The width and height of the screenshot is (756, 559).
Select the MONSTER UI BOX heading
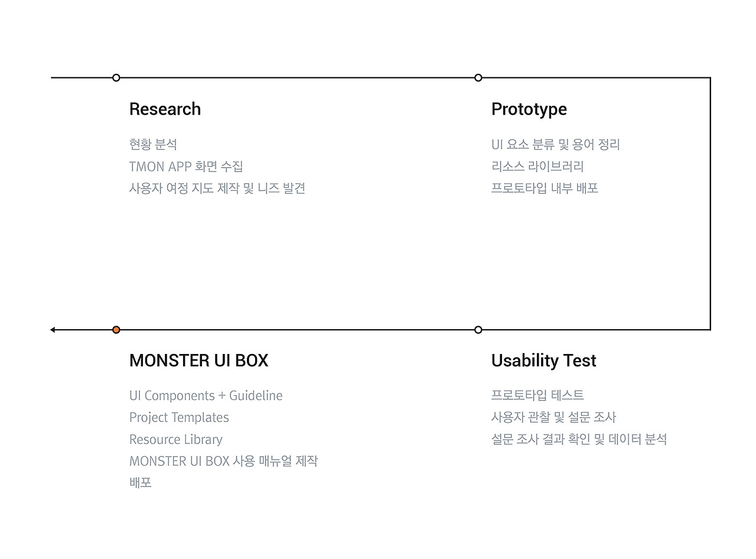[x=198, y=361]
